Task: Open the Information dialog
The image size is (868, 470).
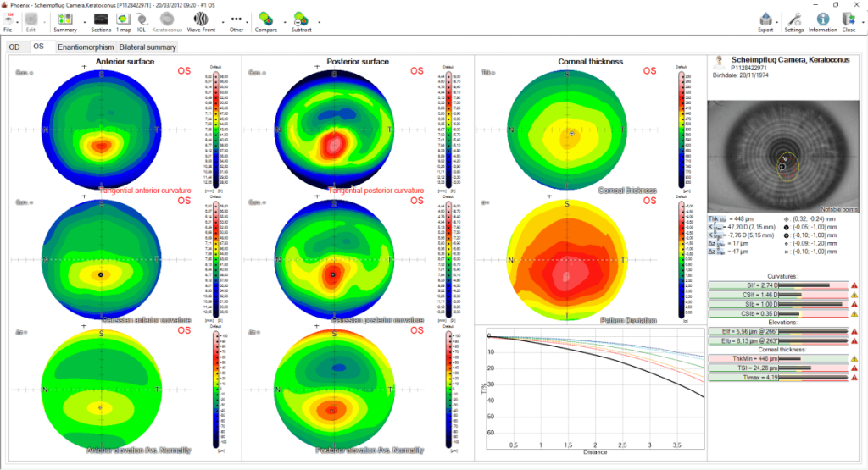Action: pyautogui.click(x=822, y=19)
